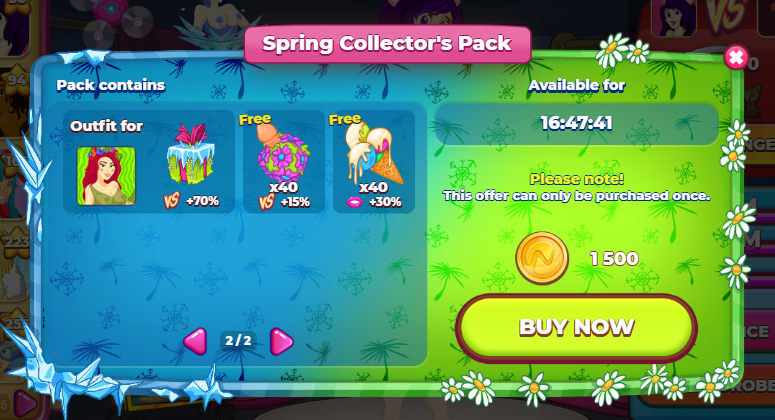Click the Outfit for label
This screenshot has height=420, width=775.
point(106,126)
